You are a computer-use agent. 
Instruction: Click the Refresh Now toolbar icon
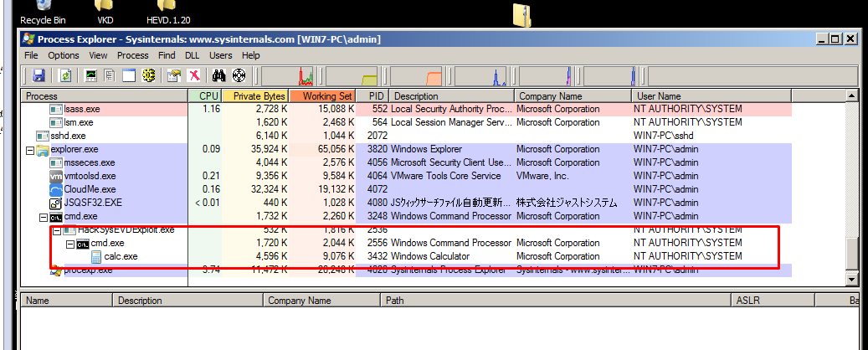64,76
